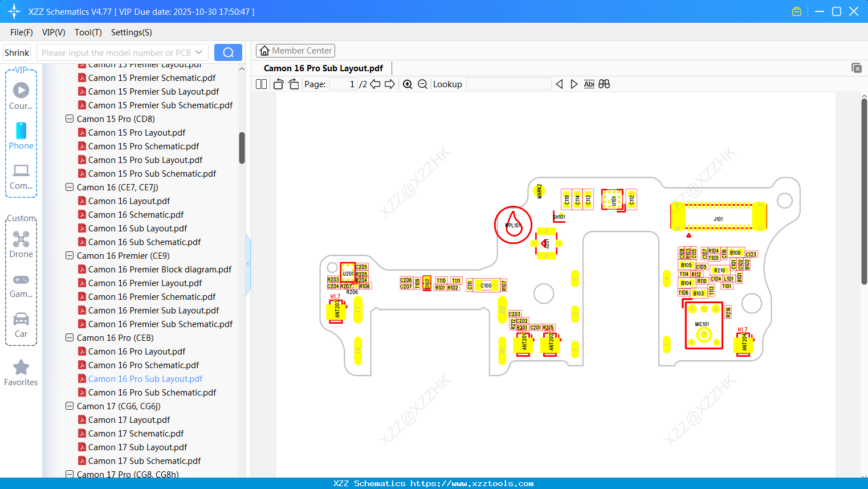Open the Settings(S) menu

[132, 32]
